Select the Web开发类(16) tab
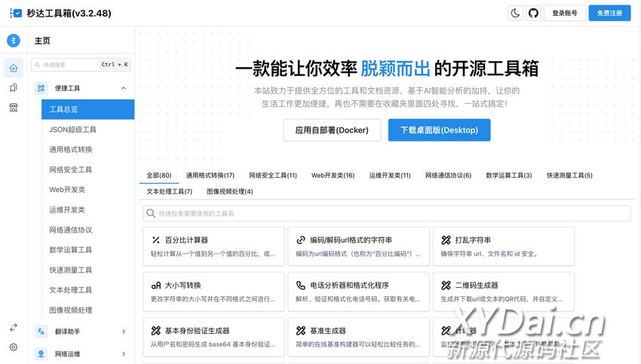This screenshot has height=364, width=641. click(333, 176)
